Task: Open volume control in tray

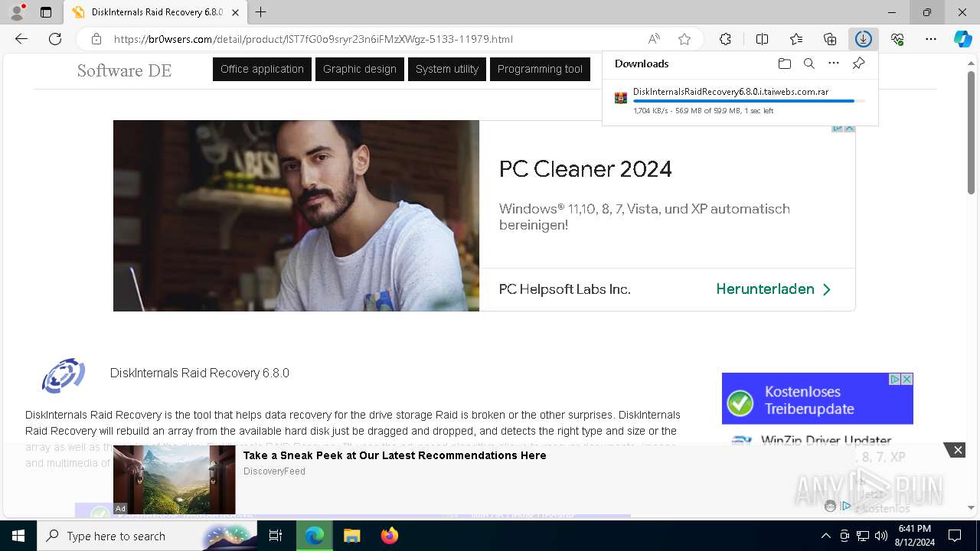Action: 880,536
